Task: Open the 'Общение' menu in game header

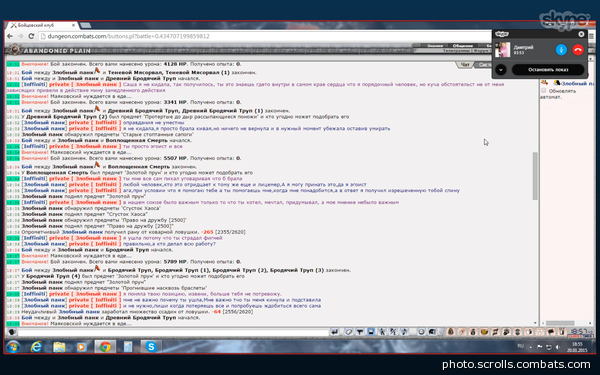Action: [x=463, y=46]
